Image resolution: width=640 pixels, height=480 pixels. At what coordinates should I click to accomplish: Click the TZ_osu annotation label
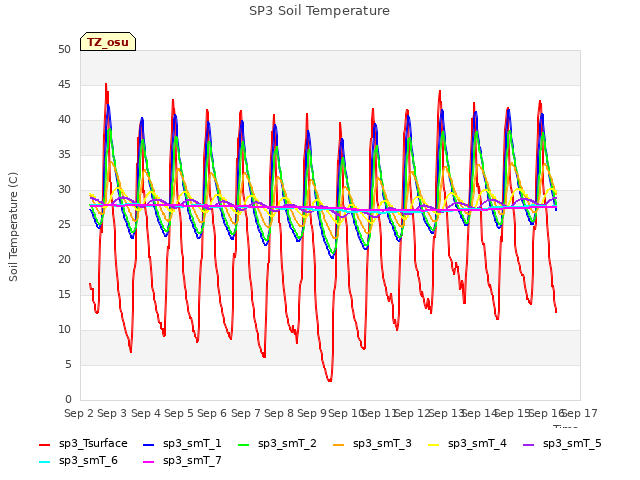coord(108,42)
